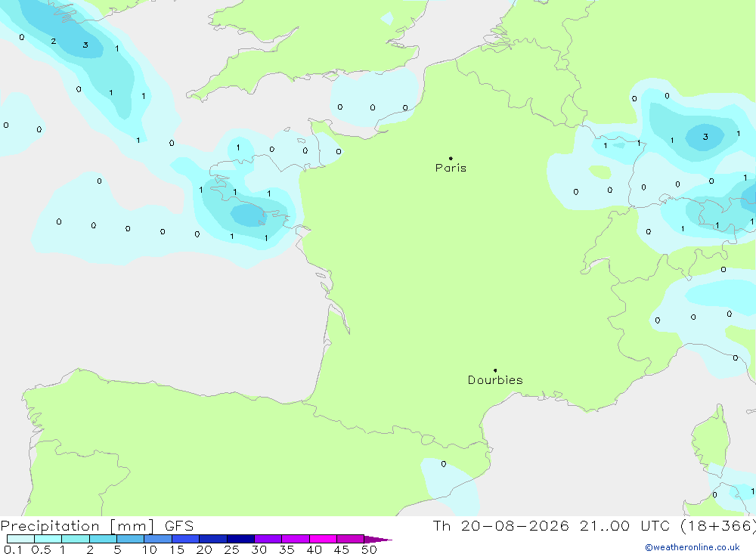This screenshot has height=554, width=756.
Task: Click the "0.5" legend scale label
Action: click(x=41, y=549)
